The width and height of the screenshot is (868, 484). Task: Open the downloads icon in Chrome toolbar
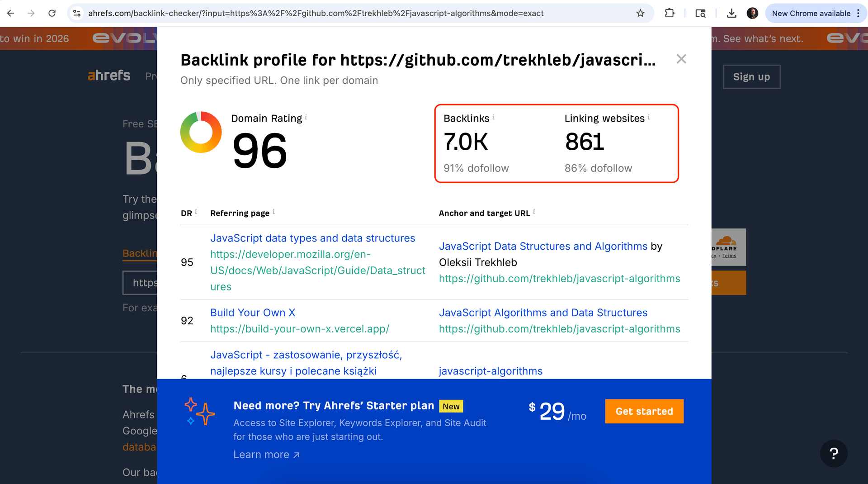point(731,13)
